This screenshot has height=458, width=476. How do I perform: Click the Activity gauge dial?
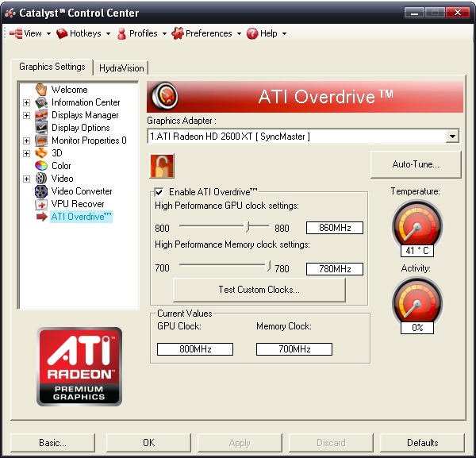[x=417, y=302]
